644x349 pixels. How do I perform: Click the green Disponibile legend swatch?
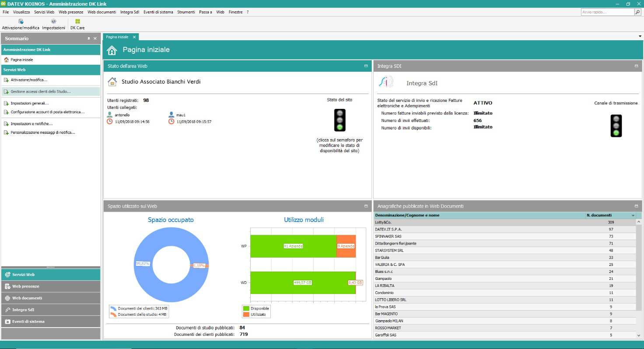[246, 308]
